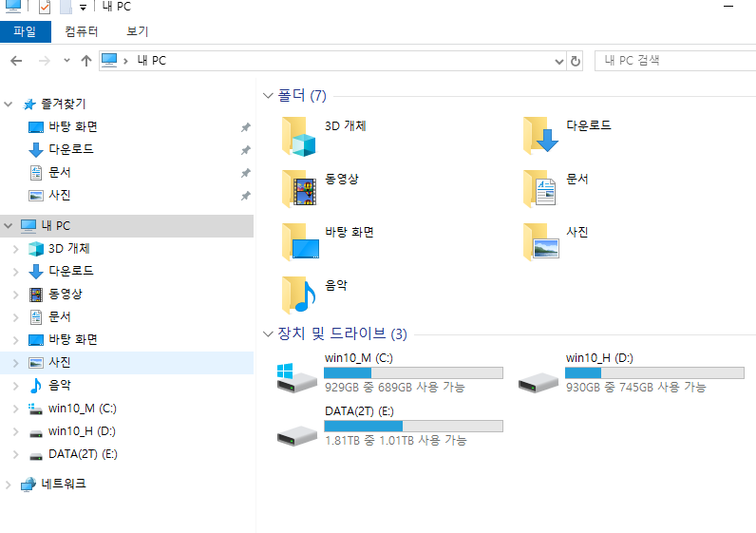Click the breadcrumb arrow before 내 PC
Screen dimensions: 756x533
tap(125, 61)
